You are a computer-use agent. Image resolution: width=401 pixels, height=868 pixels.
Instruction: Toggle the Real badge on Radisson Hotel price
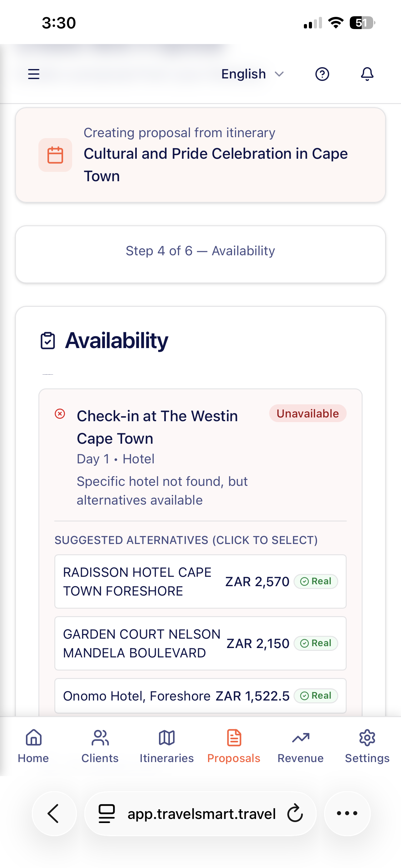(315, 581)
